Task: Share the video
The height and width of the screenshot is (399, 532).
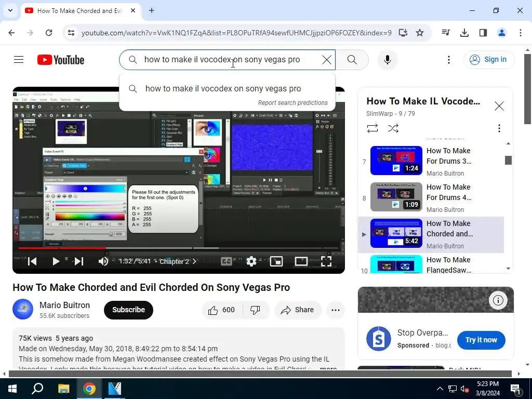Action: pos(298,310)
